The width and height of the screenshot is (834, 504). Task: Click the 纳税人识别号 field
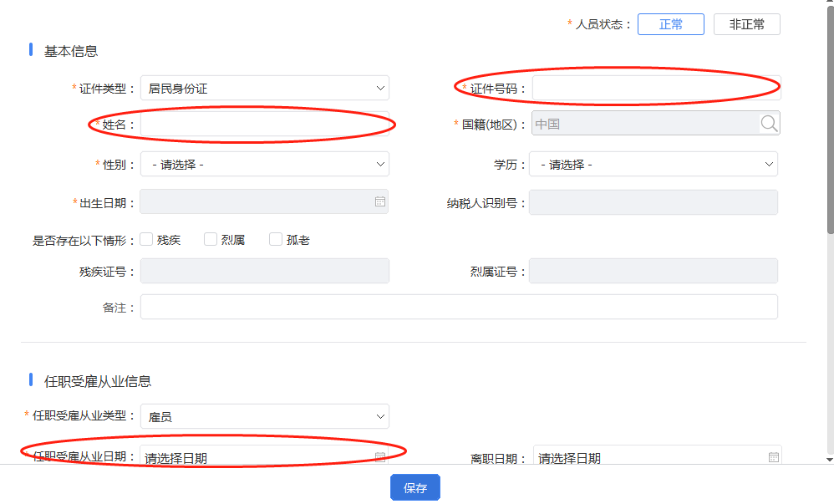pyautogui.click(x=653, y=202)
